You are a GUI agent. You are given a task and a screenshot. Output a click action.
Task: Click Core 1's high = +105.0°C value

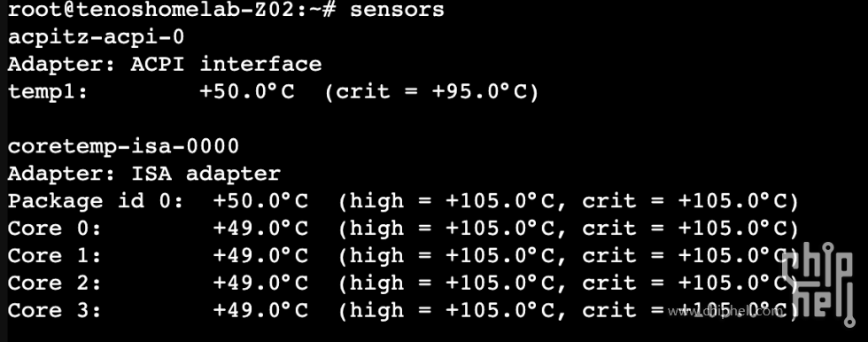pos(453,255)
